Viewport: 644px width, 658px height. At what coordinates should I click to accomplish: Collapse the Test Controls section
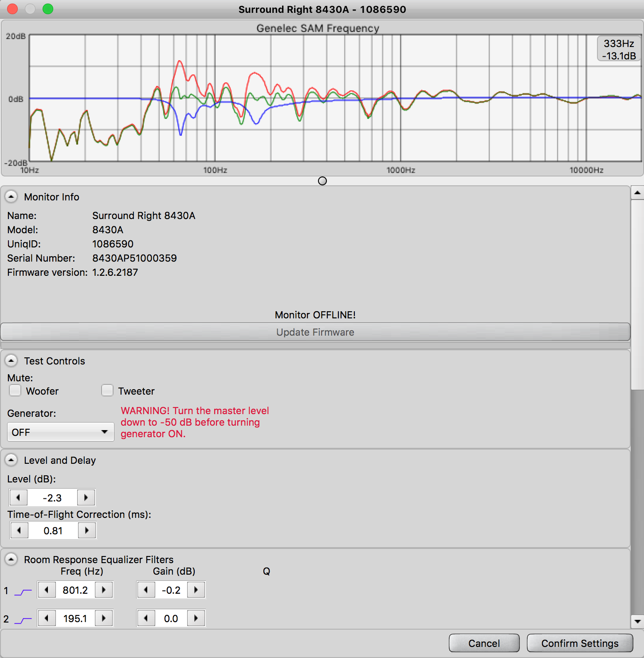(x=11, y=361)
